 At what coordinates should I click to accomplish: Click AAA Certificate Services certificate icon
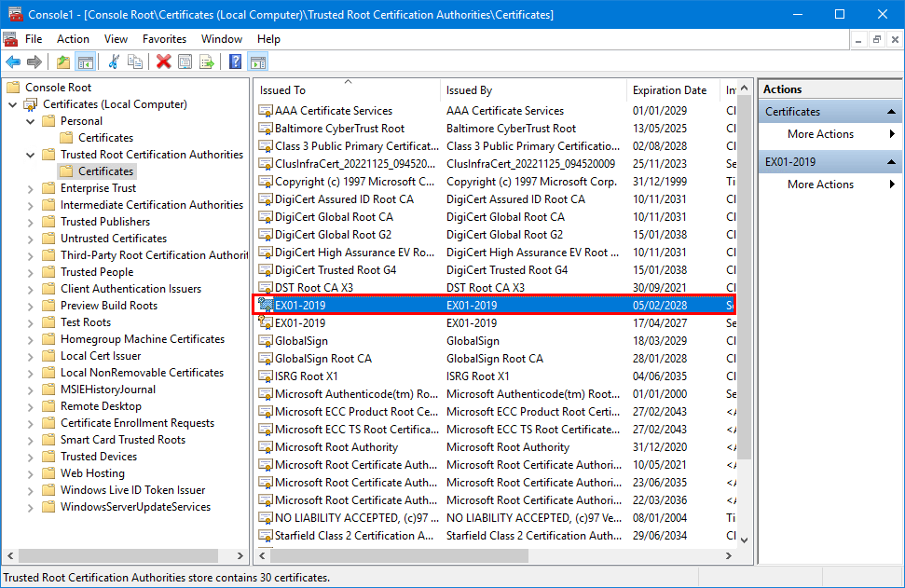tap(266, 111)
